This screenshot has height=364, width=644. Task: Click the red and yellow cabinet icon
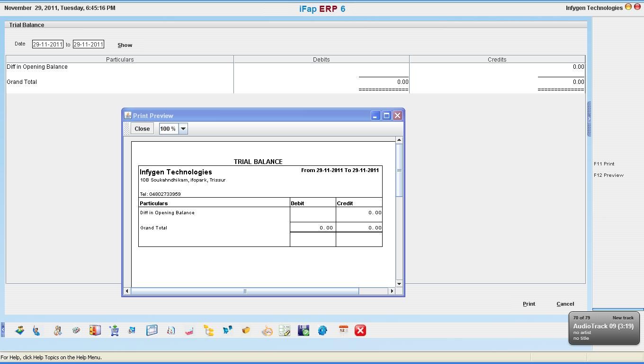point(95,330)
